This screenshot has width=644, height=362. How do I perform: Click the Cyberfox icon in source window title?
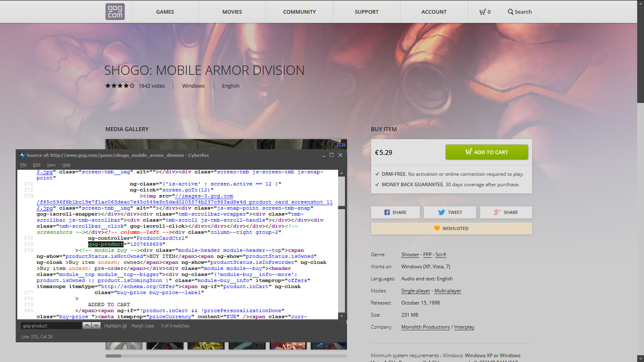tap(22, 155)
